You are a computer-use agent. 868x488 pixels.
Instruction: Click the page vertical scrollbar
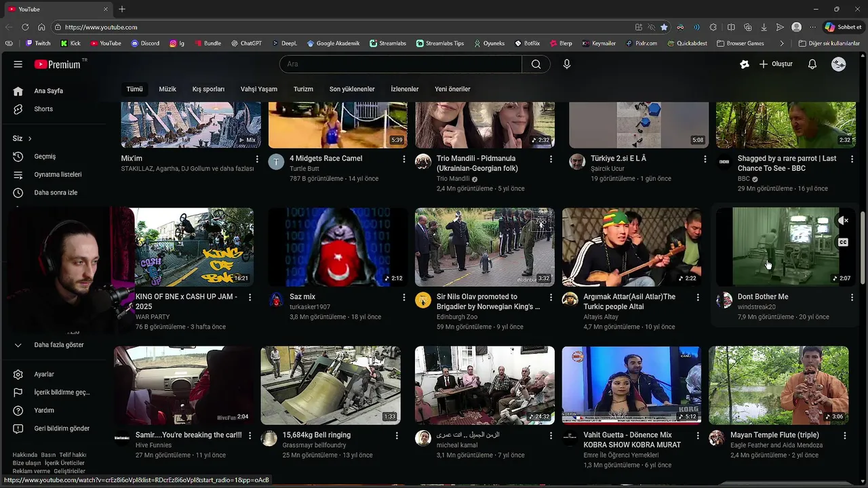863,247
